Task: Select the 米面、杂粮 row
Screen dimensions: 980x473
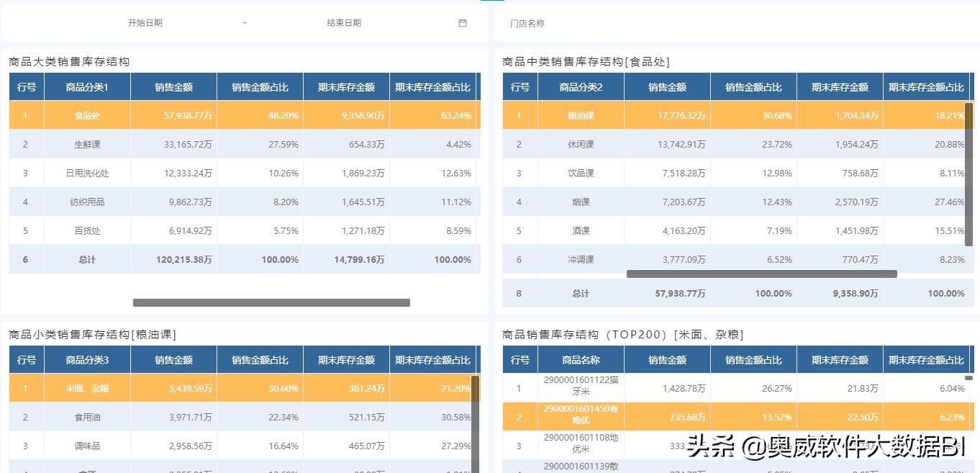Action: pos(86,387)
